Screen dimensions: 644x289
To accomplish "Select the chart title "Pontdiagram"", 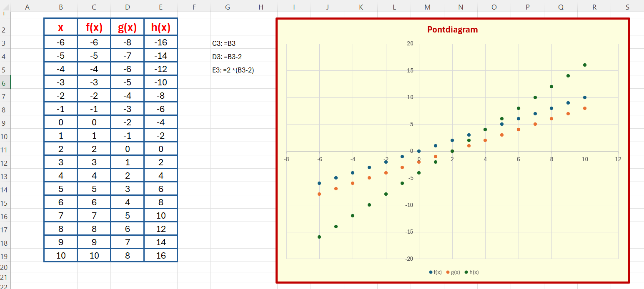I will point(452,30).
